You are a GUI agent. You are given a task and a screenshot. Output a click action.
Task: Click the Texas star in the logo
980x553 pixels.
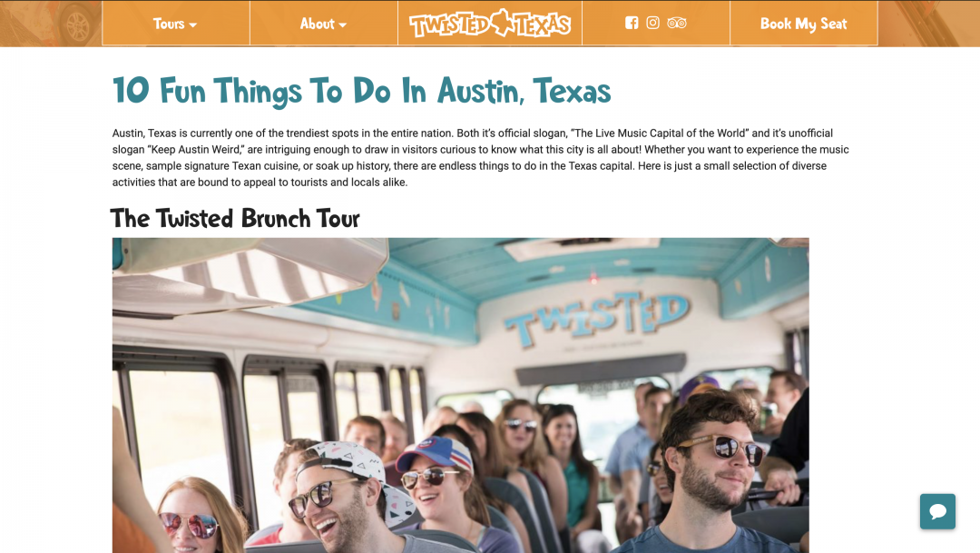[502, 22]
